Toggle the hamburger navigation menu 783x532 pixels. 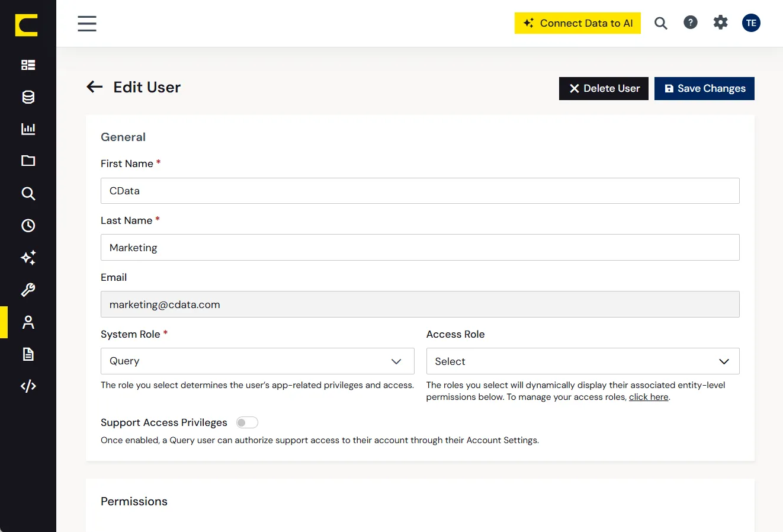pos(87,24)
